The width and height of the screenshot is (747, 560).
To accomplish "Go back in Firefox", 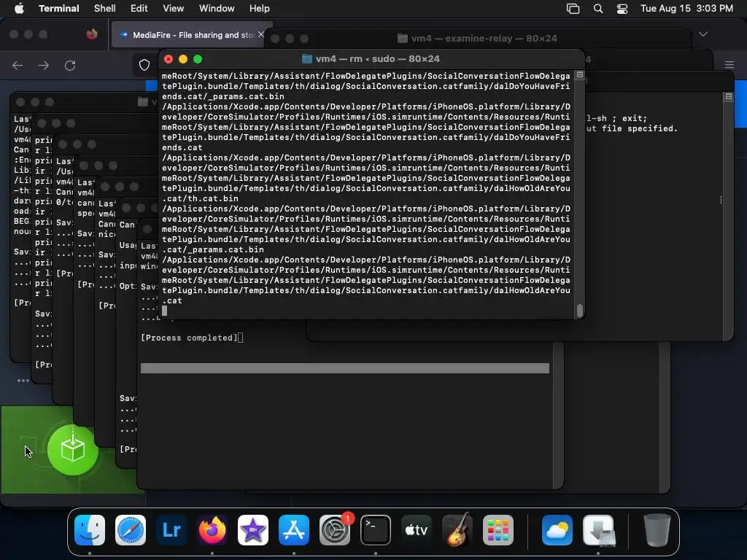I will [x=18, y=65].
